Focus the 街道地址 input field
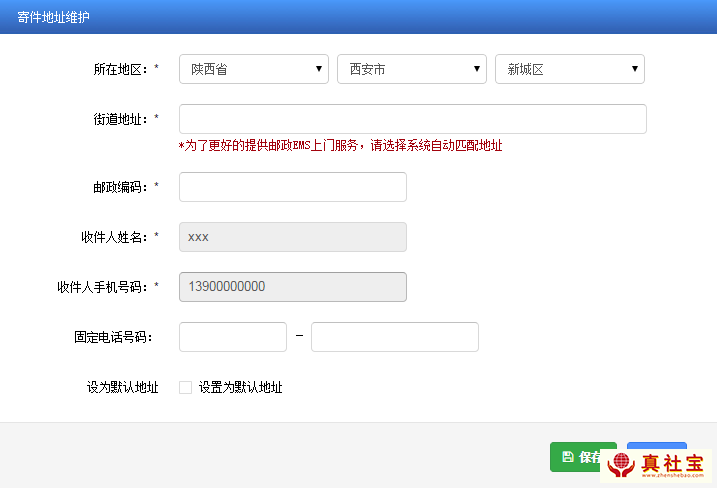Image resolution: width=717 pixels, height=488 pixels. (412, 119)
